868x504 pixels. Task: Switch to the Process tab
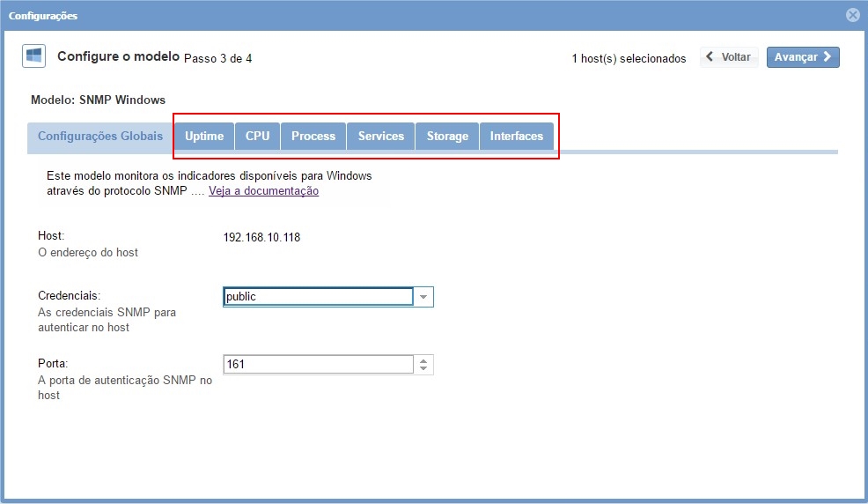point(313,137)
